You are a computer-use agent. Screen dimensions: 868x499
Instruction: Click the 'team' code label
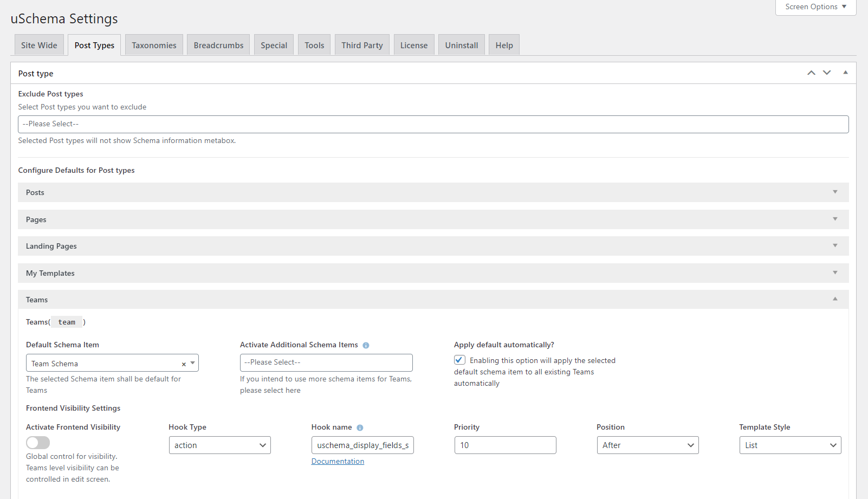pyautogui.click(x=67, y=322)
